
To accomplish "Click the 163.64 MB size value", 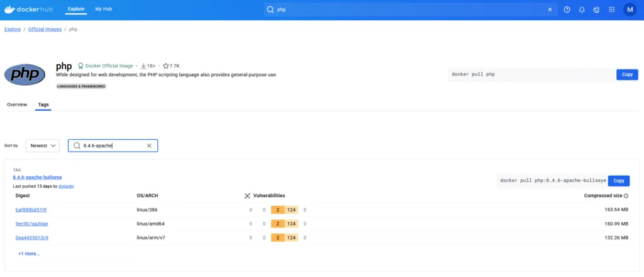I will (615, 210).
